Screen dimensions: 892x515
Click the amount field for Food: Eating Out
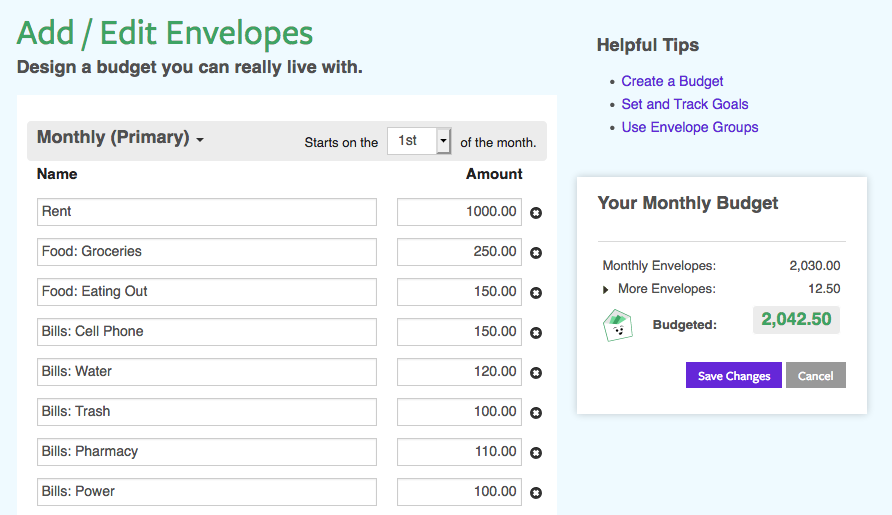(x=459, y=291)
